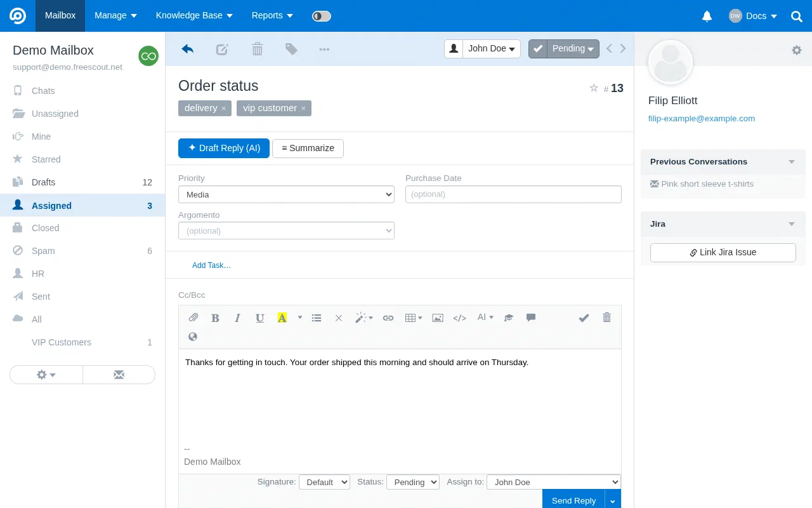Click the attach file paperclip icon
The height and width of the screenshot is (508, 812).
(x=193, y=317)
